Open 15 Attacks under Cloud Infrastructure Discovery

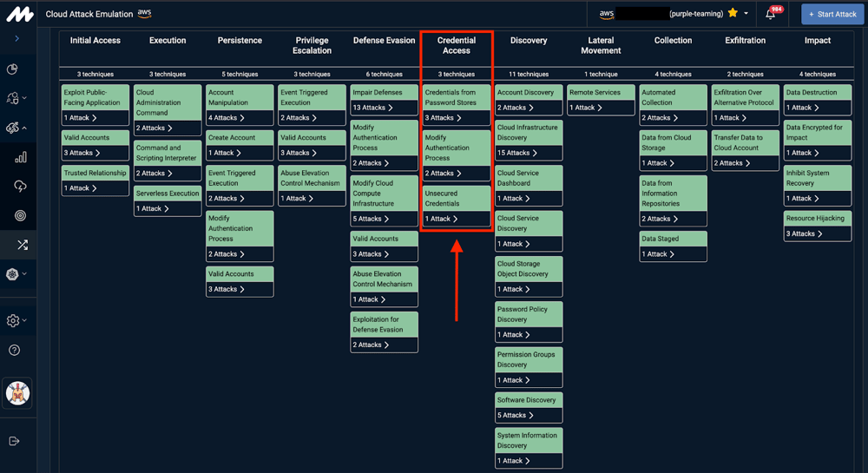coord(516,153)
